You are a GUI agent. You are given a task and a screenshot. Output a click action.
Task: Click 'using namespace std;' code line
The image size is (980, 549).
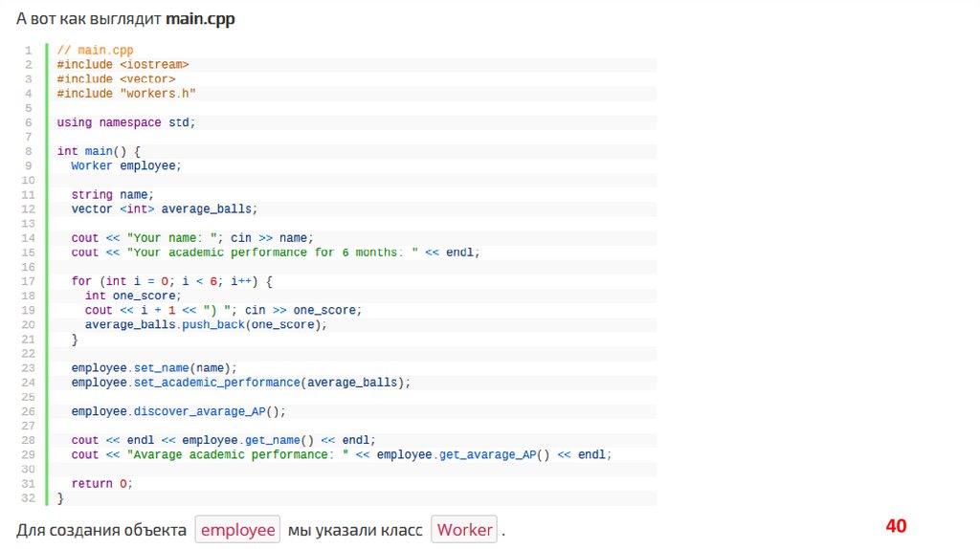[125, 122]
